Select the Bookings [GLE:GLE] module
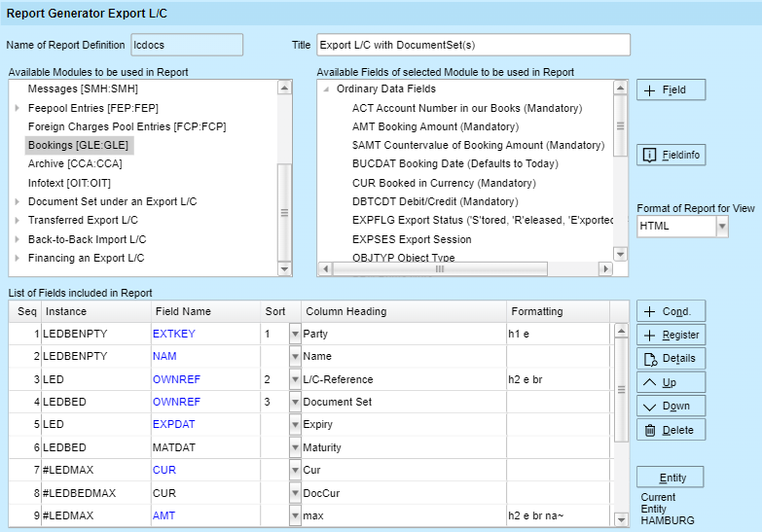The width and height of the screenshot is (762, 532). (78, 145)
